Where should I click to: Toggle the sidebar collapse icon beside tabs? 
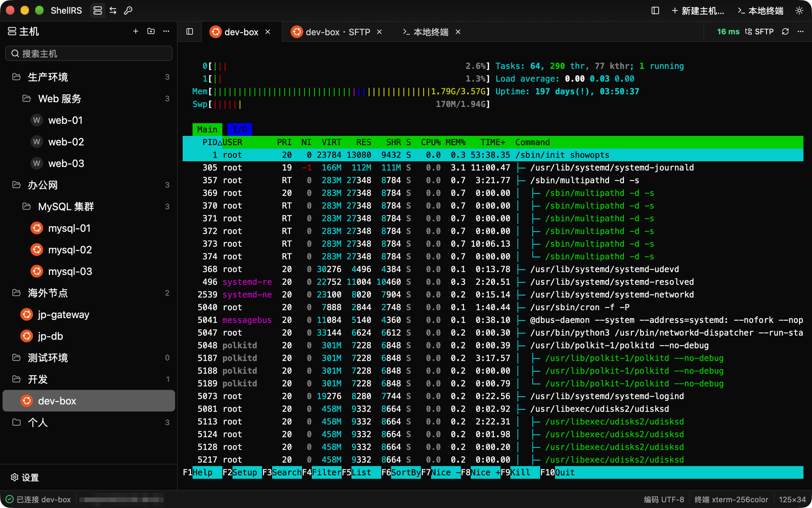click(190, 31)
